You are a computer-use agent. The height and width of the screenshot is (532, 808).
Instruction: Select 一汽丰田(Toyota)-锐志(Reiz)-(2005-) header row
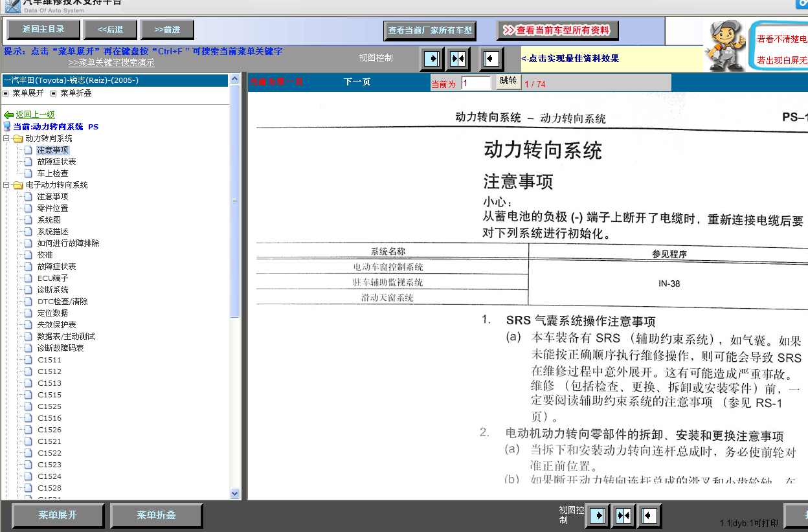pos(115,80)
